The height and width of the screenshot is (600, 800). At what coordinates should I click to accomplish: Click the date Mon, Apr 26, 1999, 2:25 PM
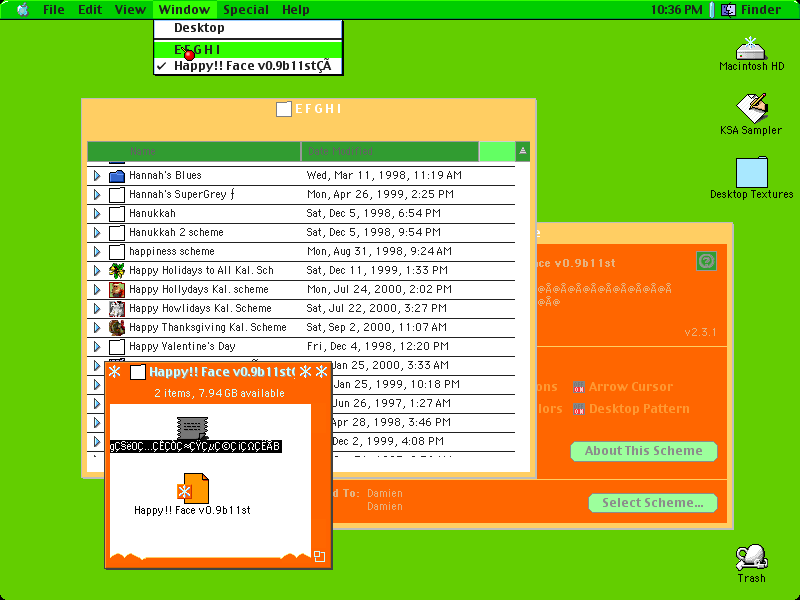[x=380, y=194]
